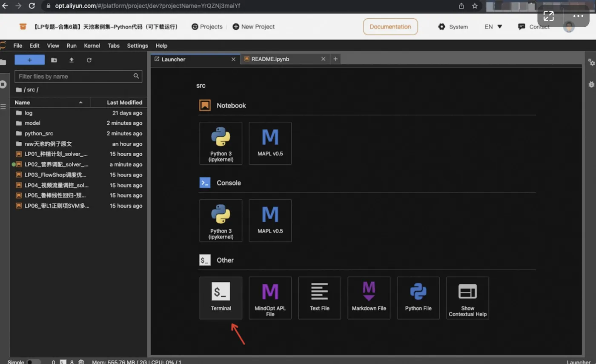Create a new Text File
The height and width of the screenshot is (364, 596).
319,298
